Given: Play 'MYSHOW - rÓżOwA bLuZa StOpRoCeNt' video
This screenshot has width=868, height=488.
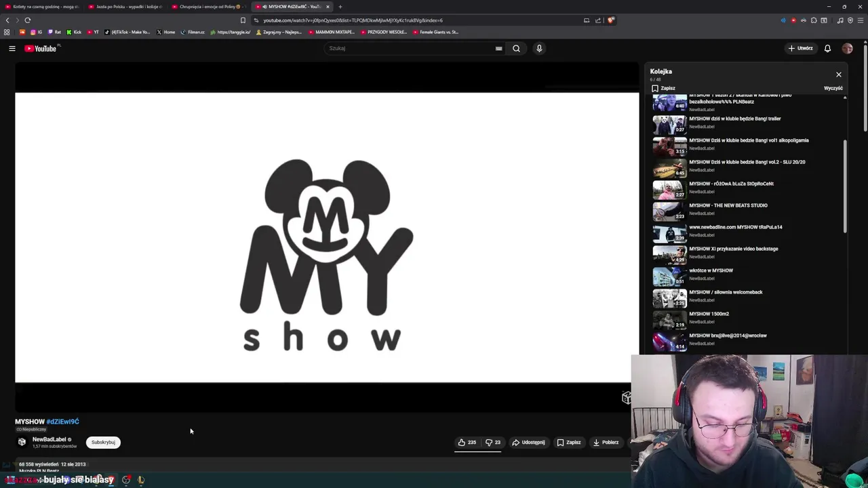Looking at the screenshot, I should pyautogui.click(x=747, y=190).
